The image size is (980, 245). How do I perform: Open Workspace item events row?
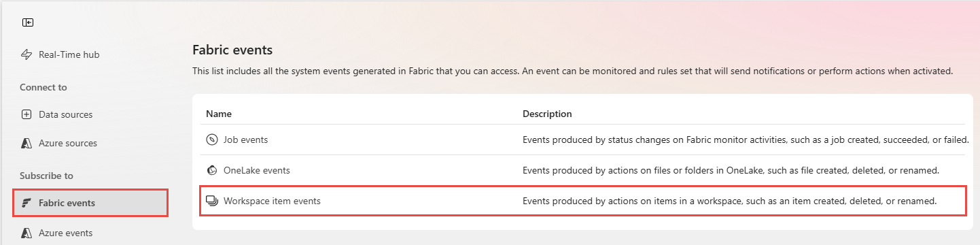pos(583,201)
